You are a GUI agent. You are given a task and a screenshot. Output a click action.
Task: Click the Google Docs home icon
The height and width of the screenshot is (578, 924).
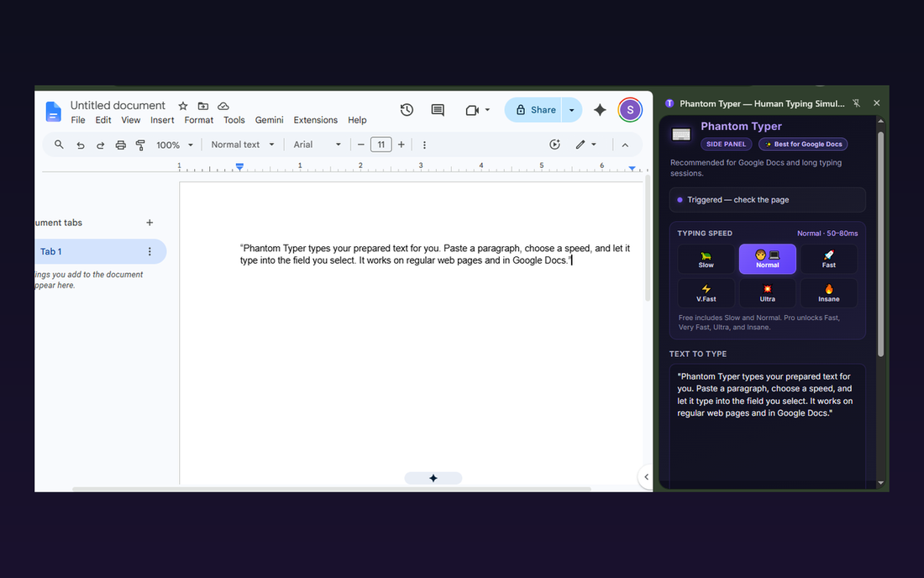pyautogui.click(x=53, y=111)
